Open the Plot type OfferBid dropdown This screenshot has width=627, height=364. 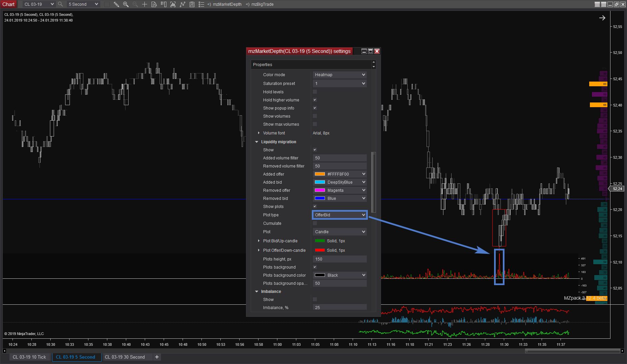pyautogui.click(x=339, y=215)
